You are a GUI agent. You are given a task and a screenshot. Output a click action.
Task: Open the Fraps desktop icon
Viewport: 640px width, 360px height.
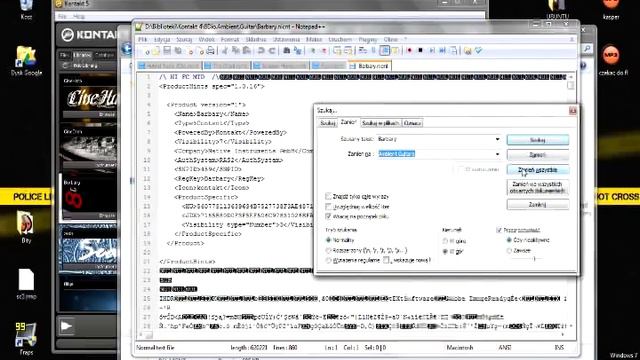(26, 339)
